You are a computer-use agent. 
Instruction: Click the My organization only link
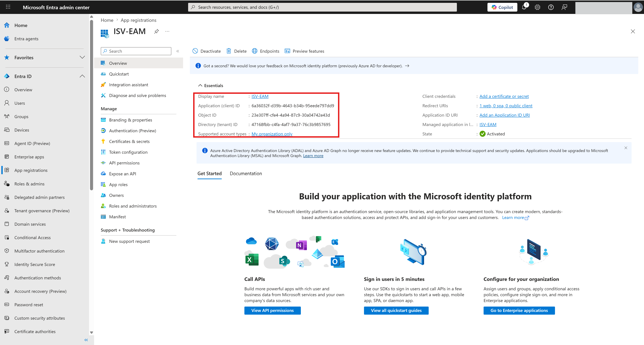(x=272, y=134)
